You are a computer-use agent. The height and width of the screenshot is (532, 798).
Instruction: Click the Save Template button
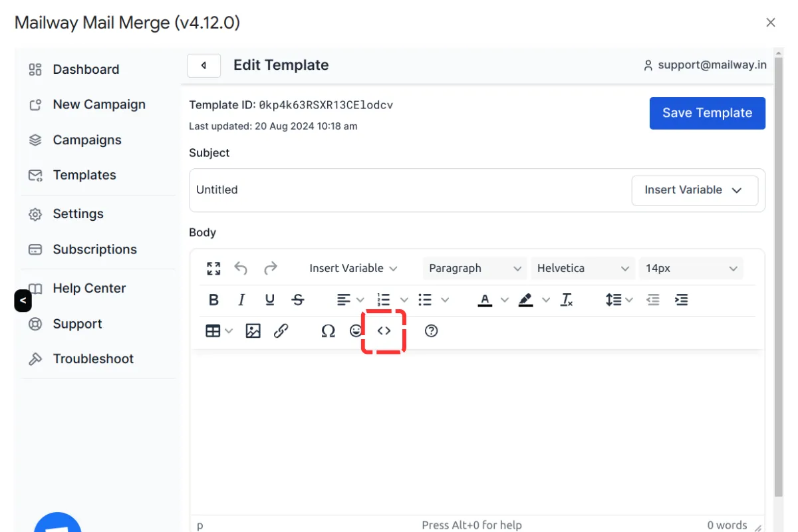(x=707, y=113)
